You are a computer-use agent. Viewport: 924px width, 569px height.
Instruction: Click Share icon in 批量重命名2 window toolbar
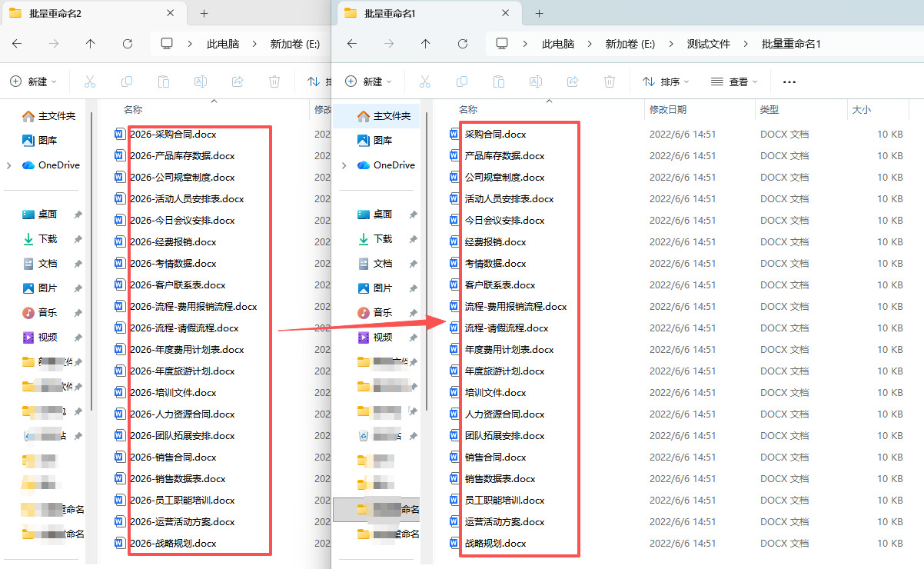click(x=238, y=82)
